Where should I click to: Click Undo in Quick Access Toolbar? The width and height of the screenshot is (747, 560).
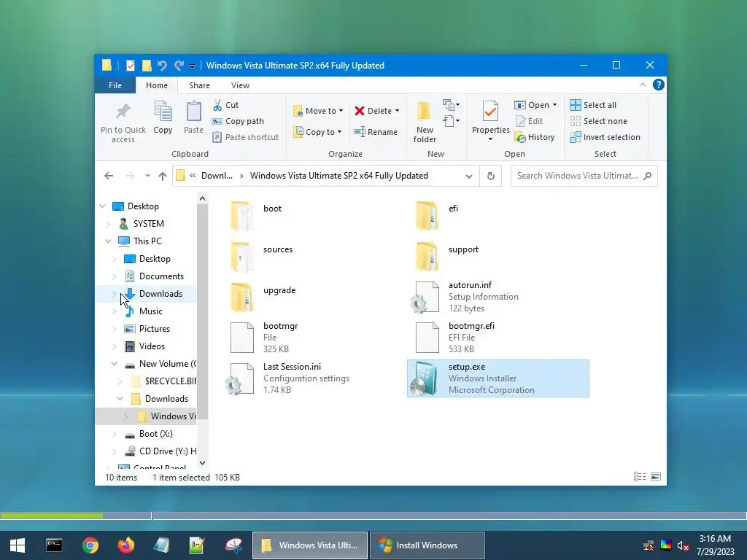(x=162, y=65)
